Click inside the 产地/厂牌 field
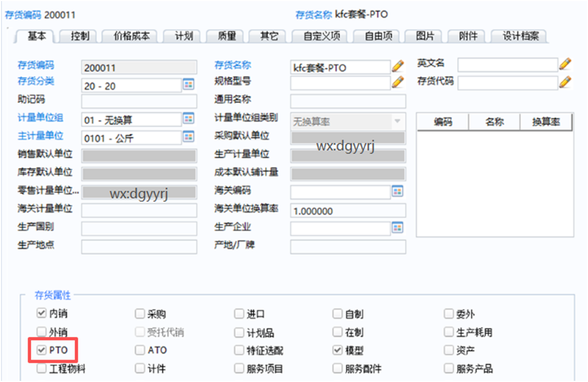This screenshot has height=382, width=588. point(347,247)
